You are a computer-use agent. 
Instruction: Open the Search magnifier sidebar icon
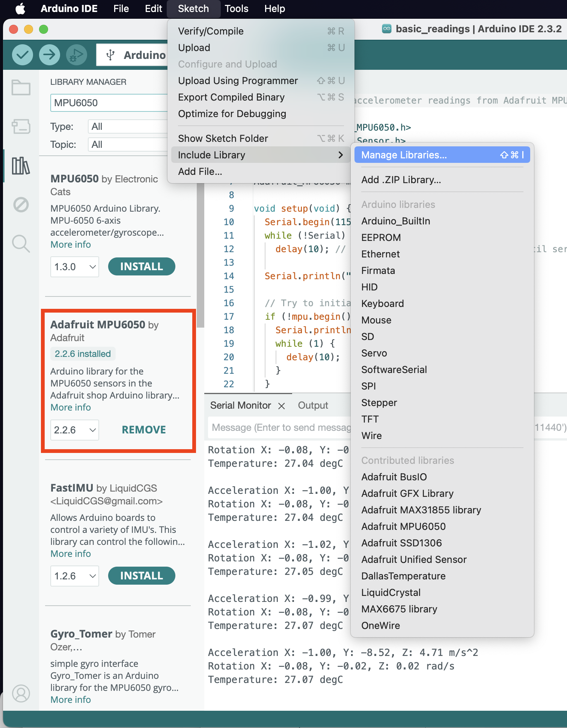point(21,244)
